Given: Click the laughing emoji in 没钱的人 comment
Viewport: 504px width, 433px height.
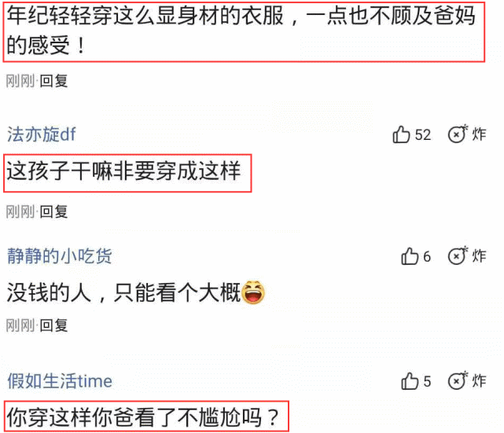Looking at the screenshot, I should pyautogui.click(x=253, y=292).
